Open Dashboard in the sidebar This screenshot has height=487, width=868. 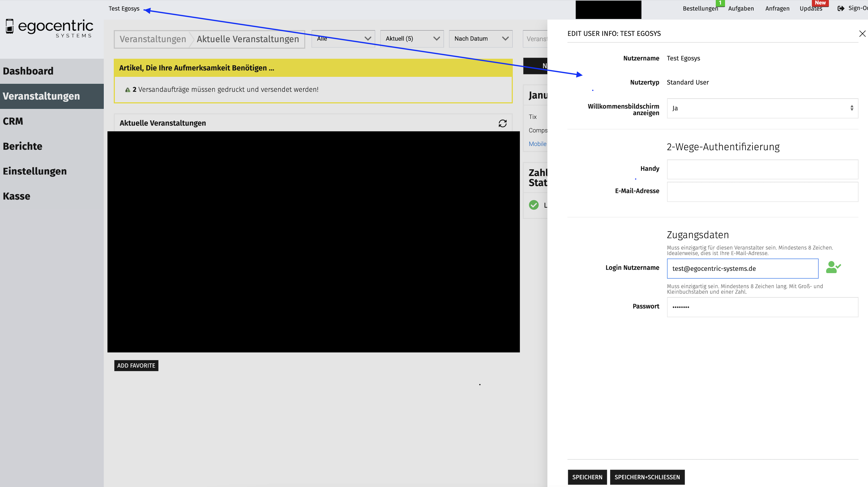[28, 71]
